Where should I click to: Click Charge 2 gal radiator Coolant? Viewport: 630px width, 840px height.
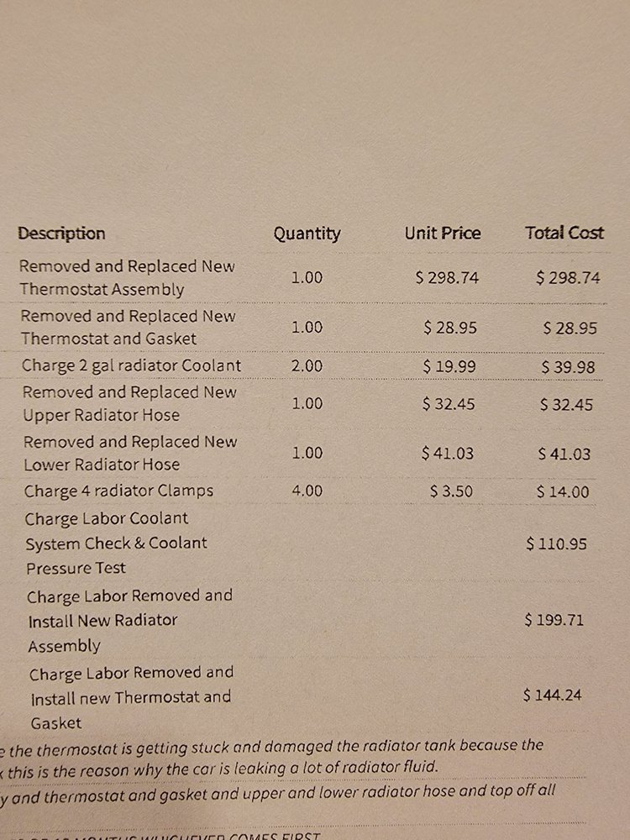(x=131, y=365)
